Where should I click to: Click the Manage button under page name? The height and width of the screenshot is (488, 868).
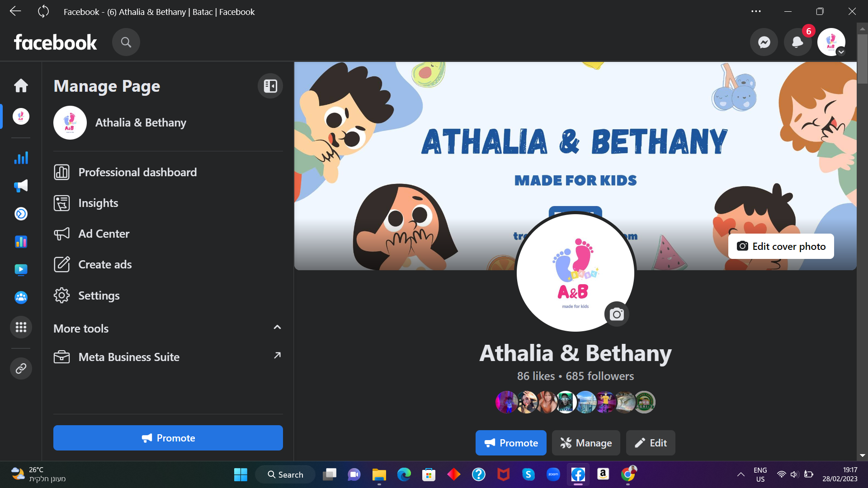586,443
